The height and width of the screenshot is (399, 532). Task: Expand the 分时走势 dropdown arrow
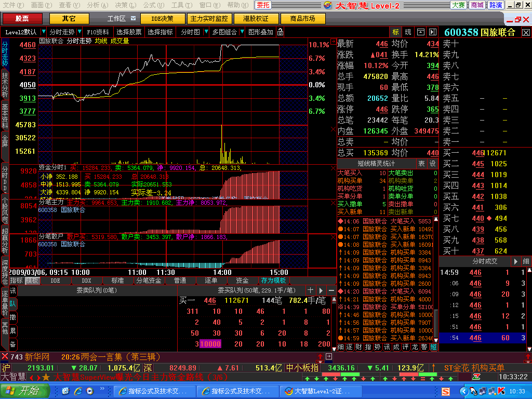click(x=79, y=32)
